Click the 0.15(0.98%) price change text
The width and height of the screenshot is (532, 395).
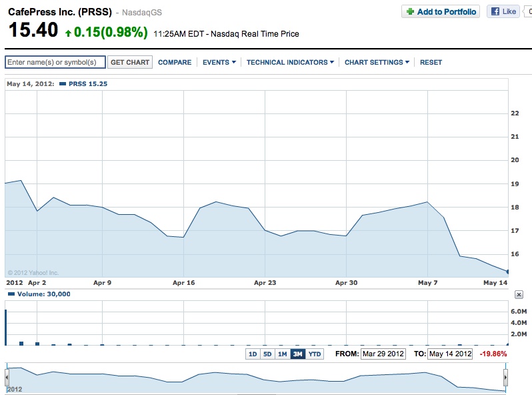[x=111, y=32]
